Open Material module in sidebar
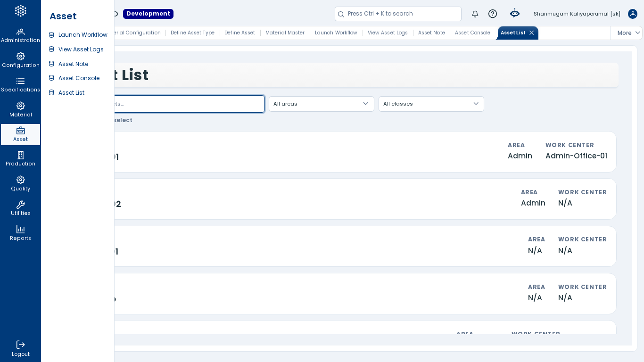 [x=20, y=110]
